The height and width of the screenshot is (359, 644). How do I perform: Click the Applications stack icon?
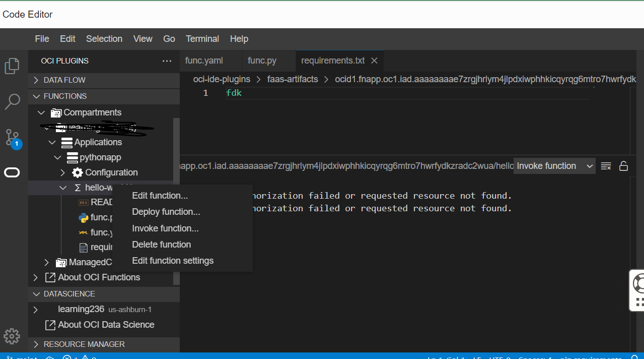[66, 143]
